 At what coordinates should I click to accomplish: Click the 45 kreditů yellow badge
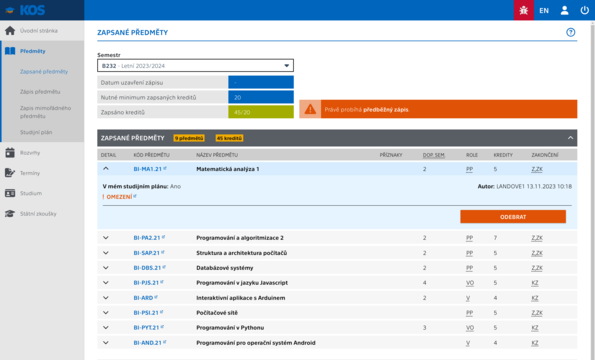(229, 138)
